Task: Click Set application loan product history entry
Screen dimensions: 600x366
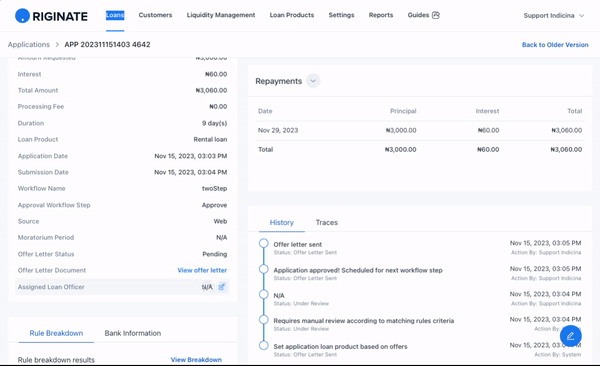Action: (x=340, y=346)
